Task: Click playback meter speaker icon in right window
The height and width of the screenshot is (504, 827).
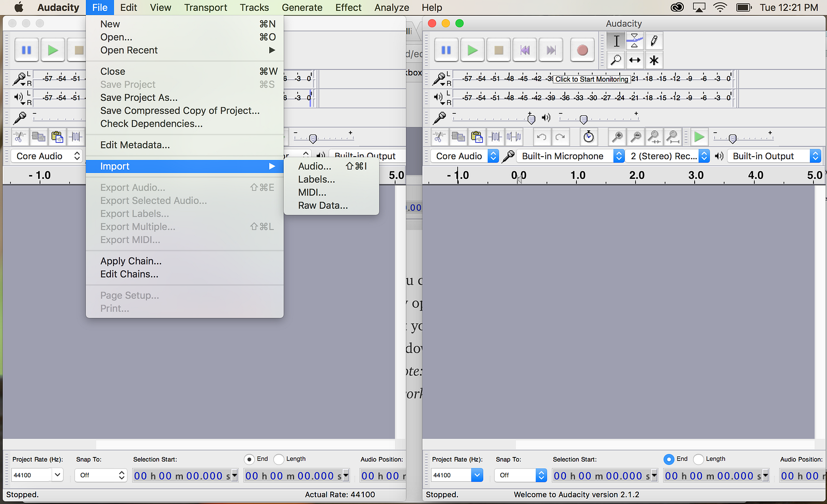Action: [x=439, y=97]
